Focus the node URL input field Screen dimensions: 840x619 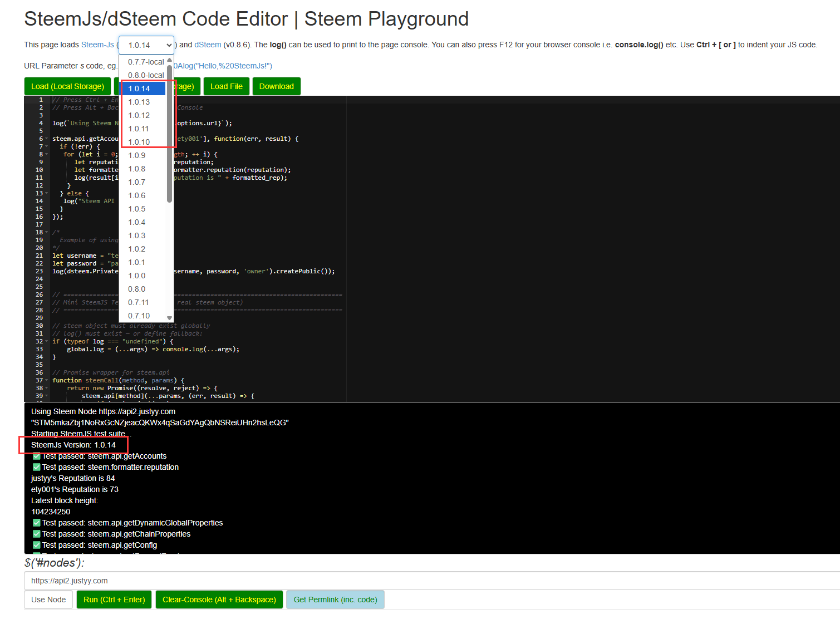[432, 581]
